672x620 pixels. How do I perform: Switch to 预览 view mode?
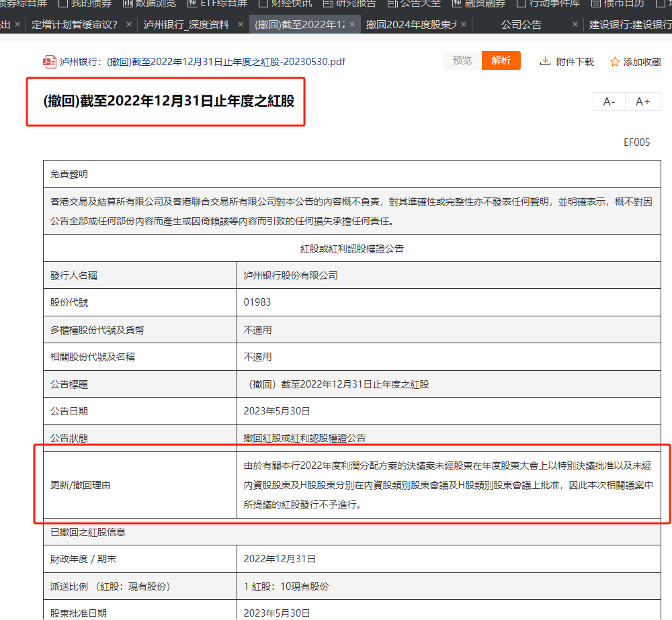(462, 60)
